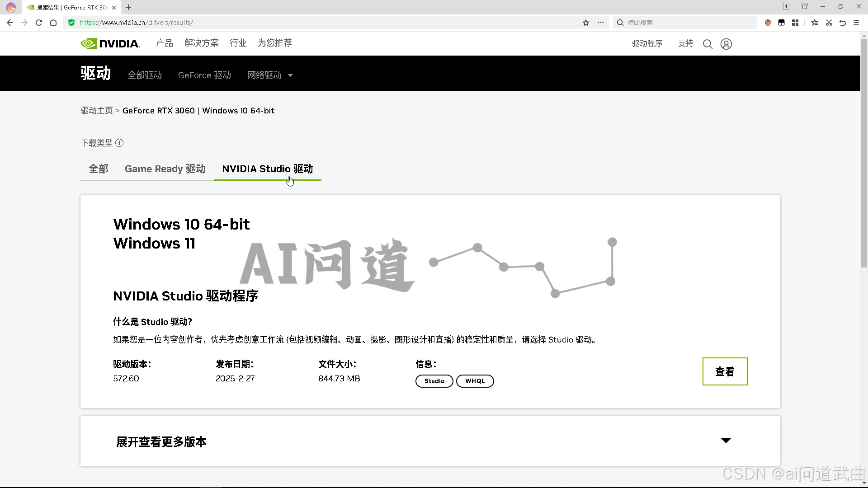Open the user account icon
868x488 pixels.
[726, 44]
